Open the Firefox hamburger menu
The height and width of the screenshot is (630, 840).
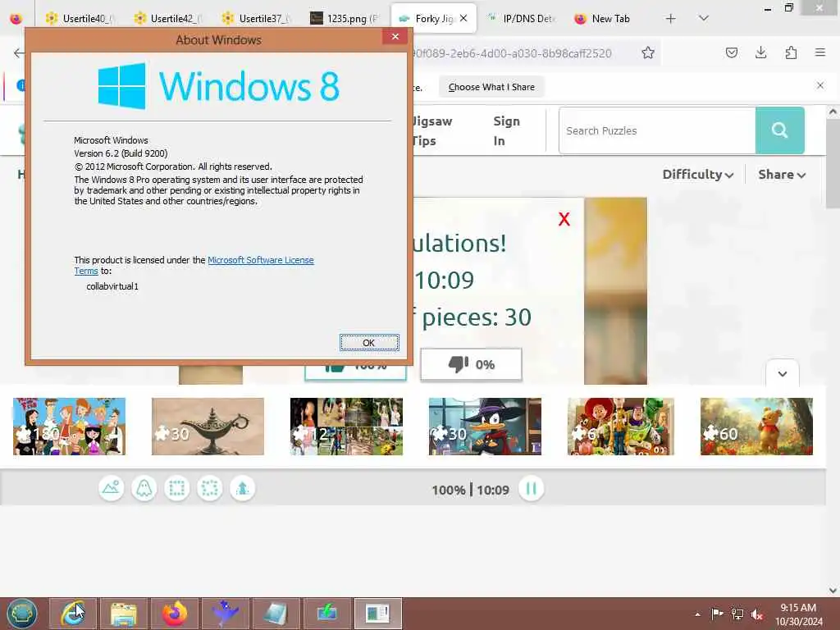[x=820, y=52]
